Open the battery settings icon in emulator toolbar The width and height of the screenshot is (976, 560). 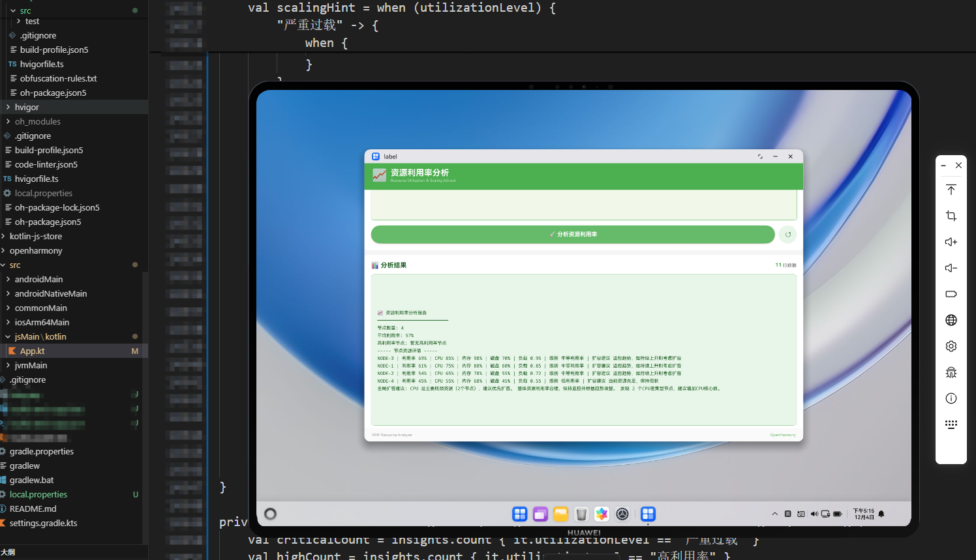tap(951, 294)
